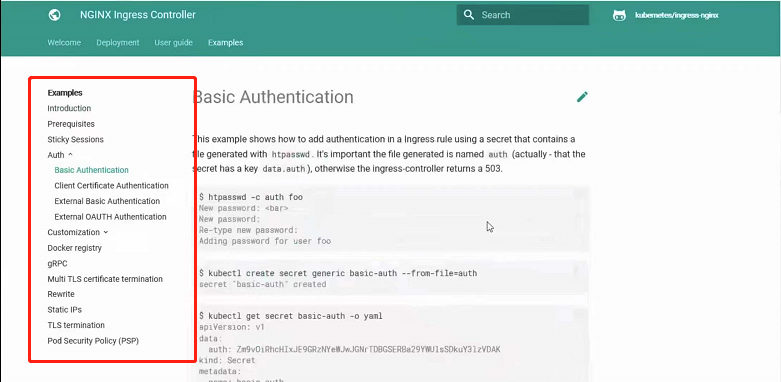781x382 pixels.
Task: Focus the Search input field
Action: click(522, 15)
